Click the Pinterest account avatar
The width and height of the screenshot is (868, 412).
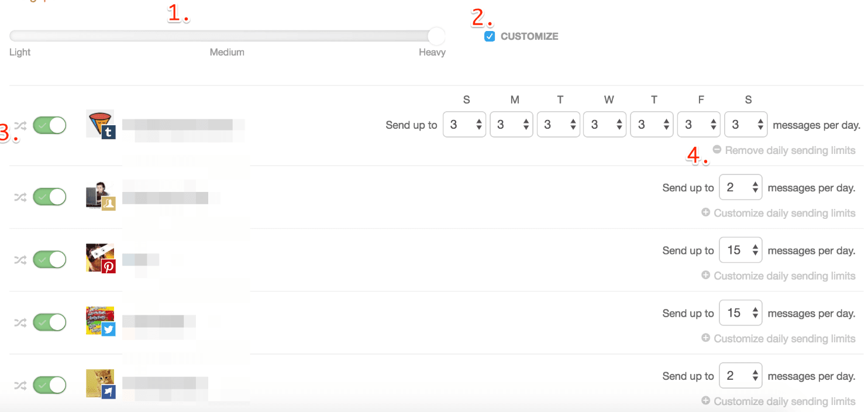(x=101, y=258)
